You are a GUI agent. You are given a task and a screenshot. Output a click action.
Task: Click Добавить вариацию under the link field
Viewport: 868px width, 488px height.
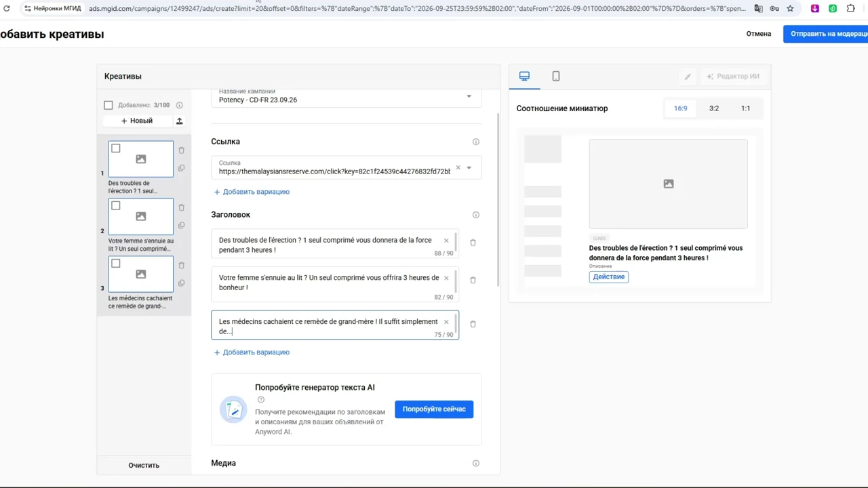[x=252, y=192]
